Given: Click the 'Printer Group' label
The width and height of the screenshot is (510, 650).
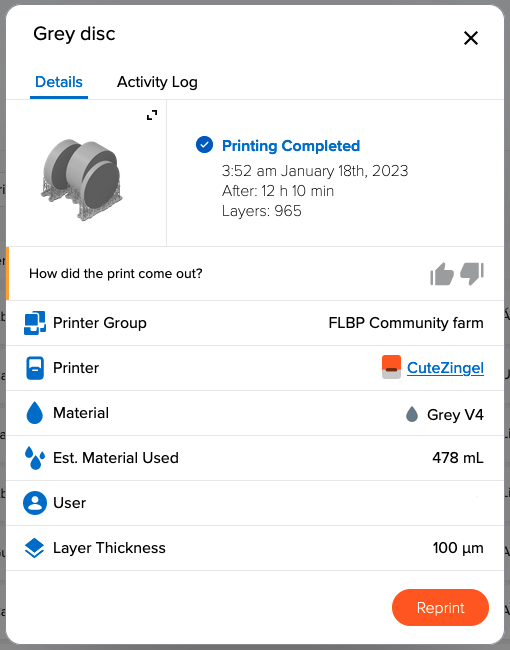Looking at the screenshot, I should (100, 323).
